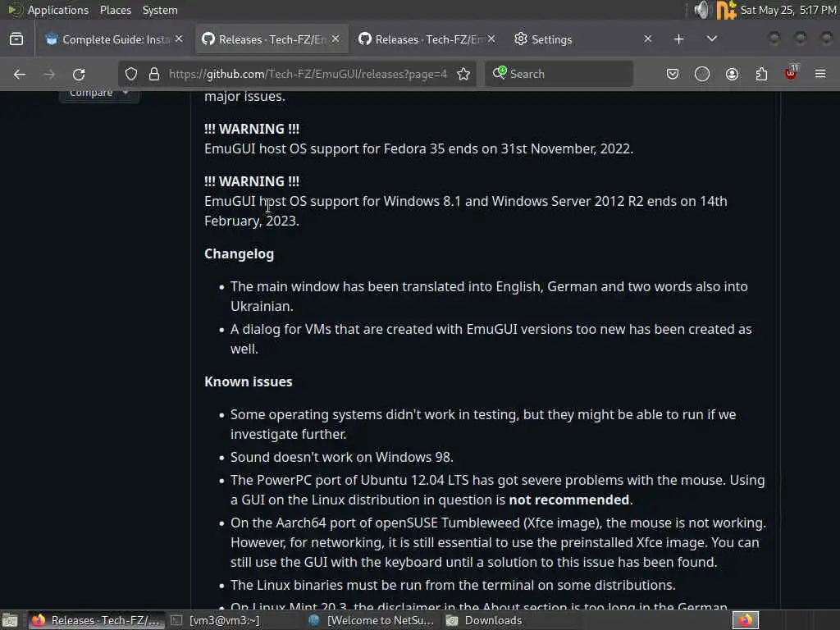Switch to Welcome to NetSu taskbar window

click(x=372, y=620)
